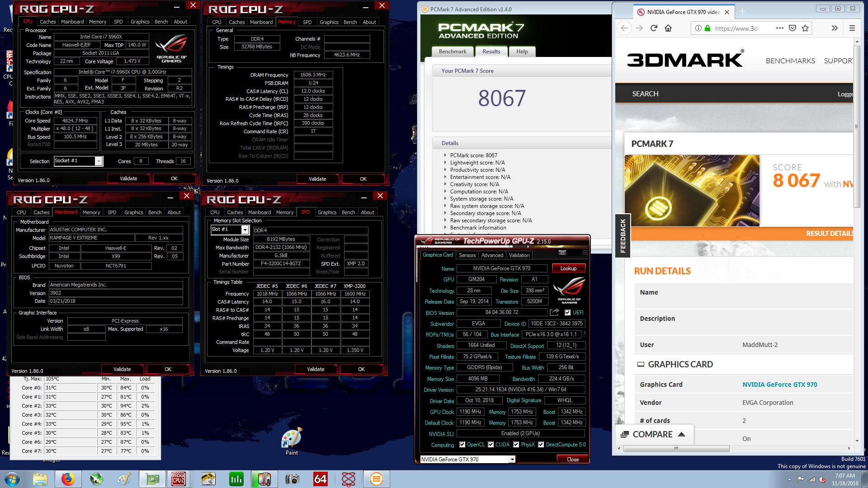Open the network tray icon
Viewport: 868px width, 488px height.
coord(811,479)
